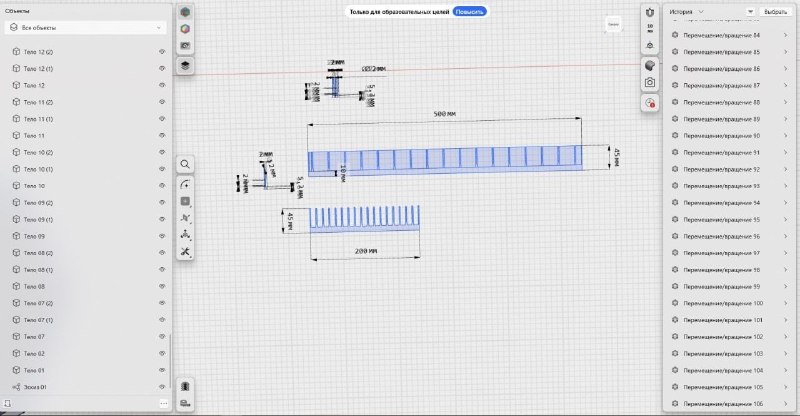Open the layers stack panel icon
Screen dimensions: 800x416
185,65
